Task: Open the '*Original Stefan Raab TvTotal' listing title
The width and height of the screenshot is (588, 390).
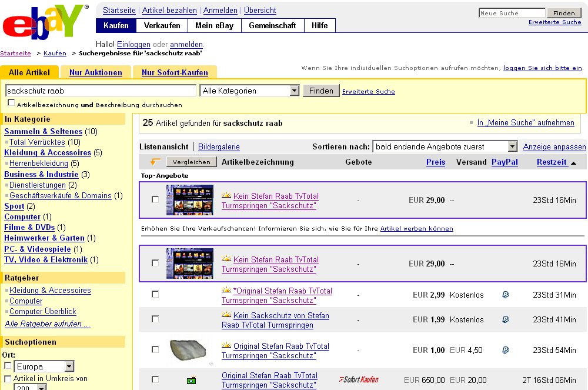Action: pos(277,295)
